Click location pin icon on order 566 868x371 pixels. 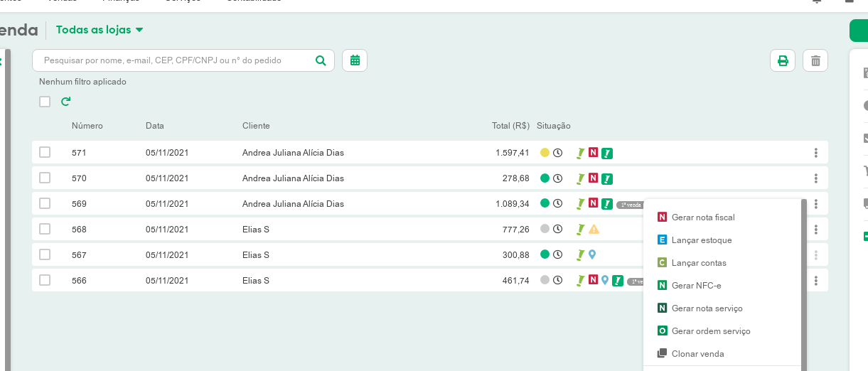(x=605, y=280)
